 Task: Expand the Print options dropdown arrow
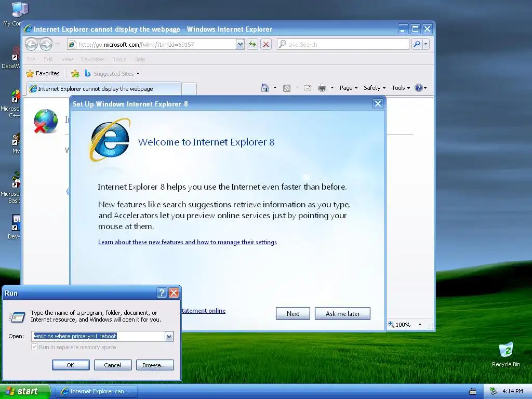(332, 88)
